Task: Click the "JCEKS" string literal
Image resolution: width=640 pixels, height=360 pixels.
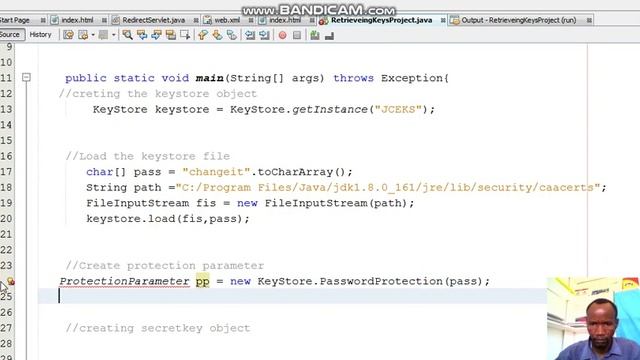Action: 398,109
